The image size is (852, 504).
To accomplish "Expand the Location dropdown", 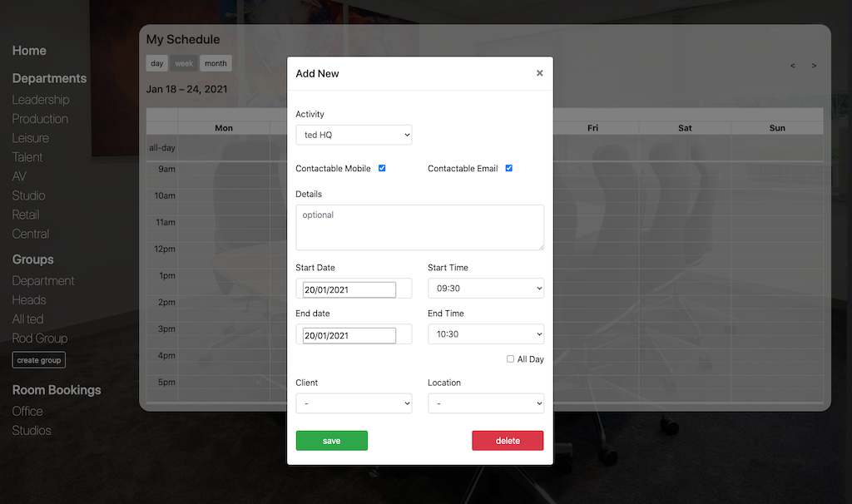I will pyautogui.click(x=486, y=403).
